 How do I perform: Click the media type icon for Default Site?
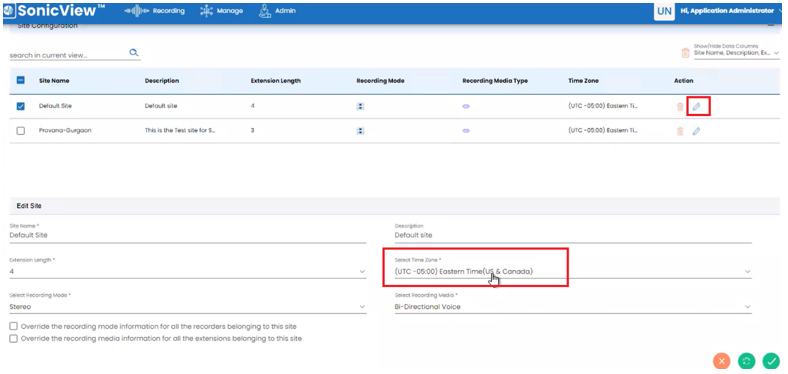click(466, 107)
